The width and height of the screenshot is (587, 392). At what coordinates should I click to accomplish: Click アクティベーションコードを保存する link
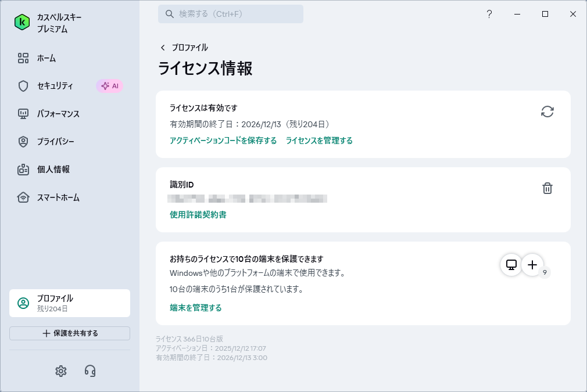223,141
